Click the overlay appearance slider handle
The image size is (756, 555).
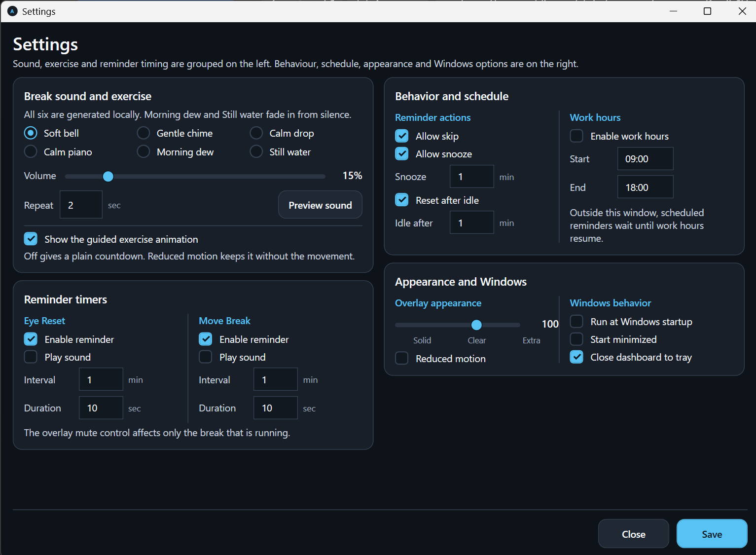pos(476,325)
